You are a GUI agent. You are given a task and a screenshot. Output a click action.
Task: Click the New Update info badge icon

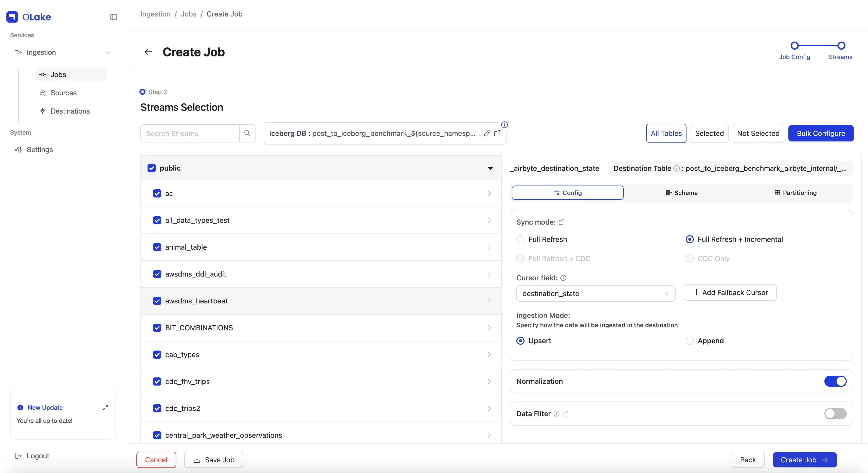pos(20,408)
